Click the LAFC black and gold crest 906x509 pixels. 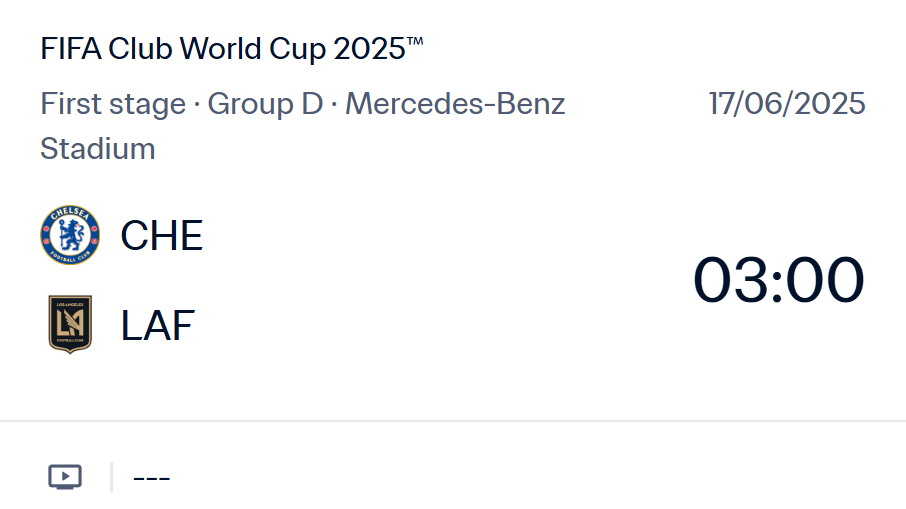click(x=70, y=325)
